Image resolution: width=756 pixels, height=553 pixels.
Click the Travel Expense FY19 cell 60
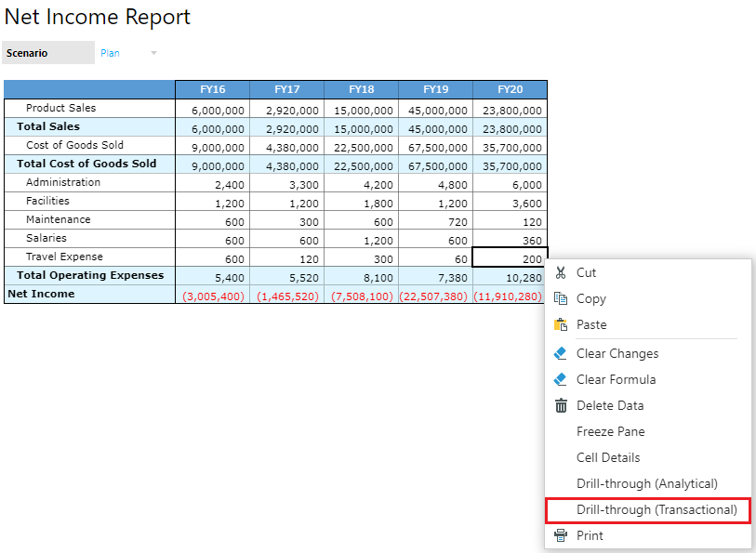pos(435,257)
